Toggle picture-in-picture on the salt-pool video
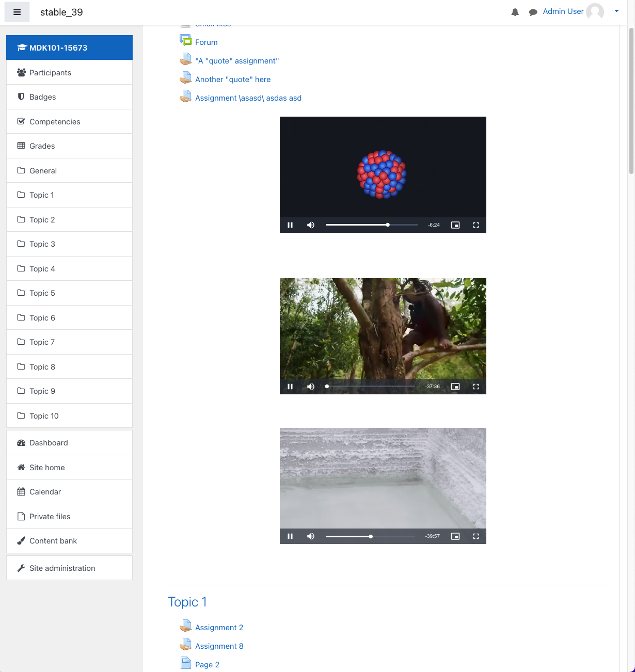Screen dimensions: 635x672 [455, 536]
